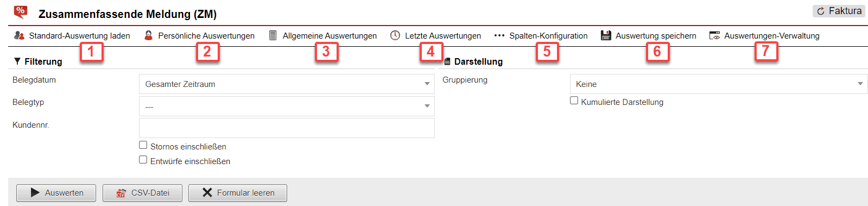Tick the Entwürfe einschließen checkbox
Image resolution: width=868 pixels, height=206 pixels.
coord(143,160)
